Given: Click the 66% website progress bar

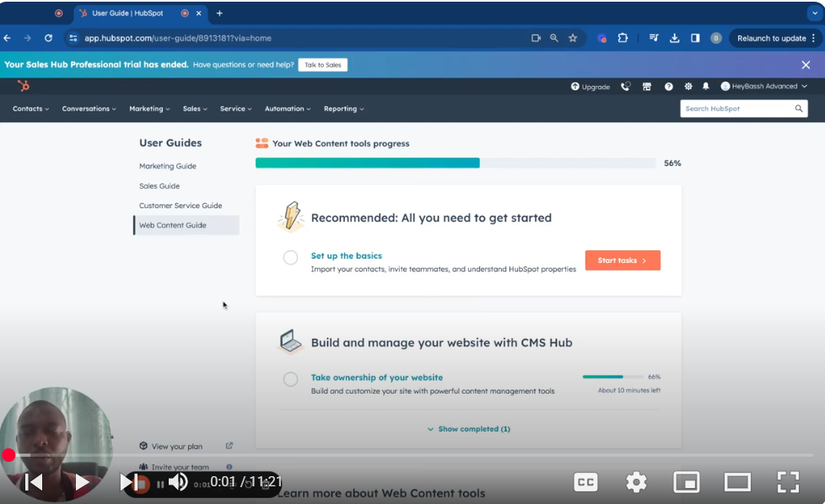Looking at the screenshot, I should [x=613, y=377].
